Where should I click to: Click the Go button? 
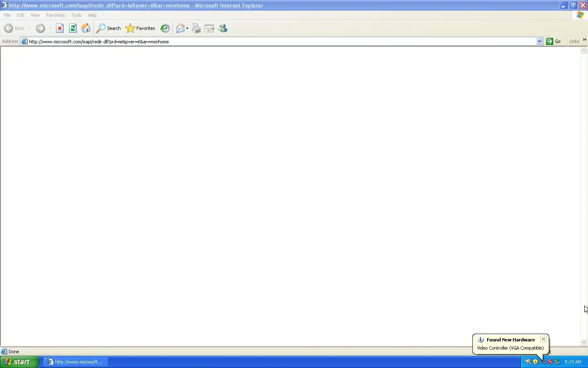(x=555, y=41)
